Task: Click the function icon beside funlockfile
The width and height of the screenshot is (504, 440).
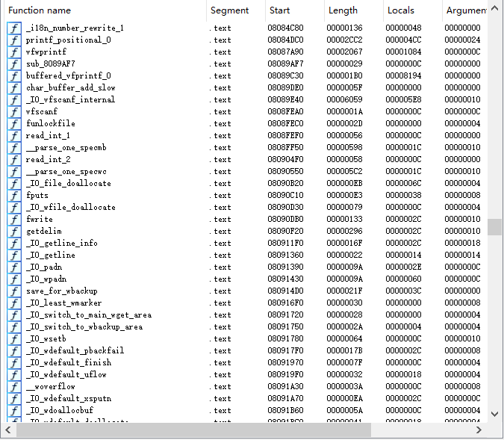Action: pos(14,123)
